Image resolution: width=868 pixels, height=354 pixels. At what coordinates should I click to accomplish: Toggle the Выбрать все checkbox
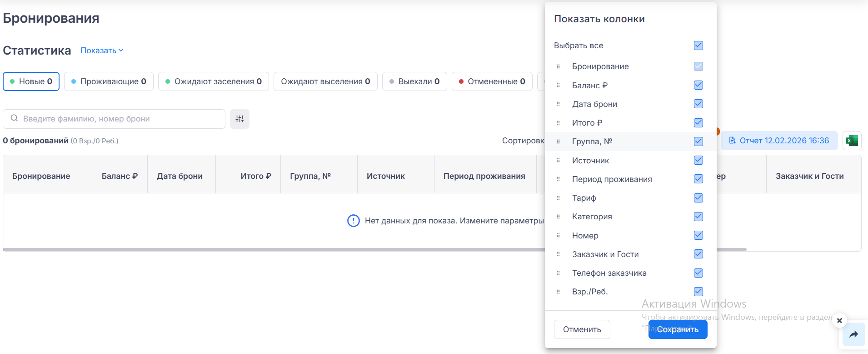(x=698, y=46)
